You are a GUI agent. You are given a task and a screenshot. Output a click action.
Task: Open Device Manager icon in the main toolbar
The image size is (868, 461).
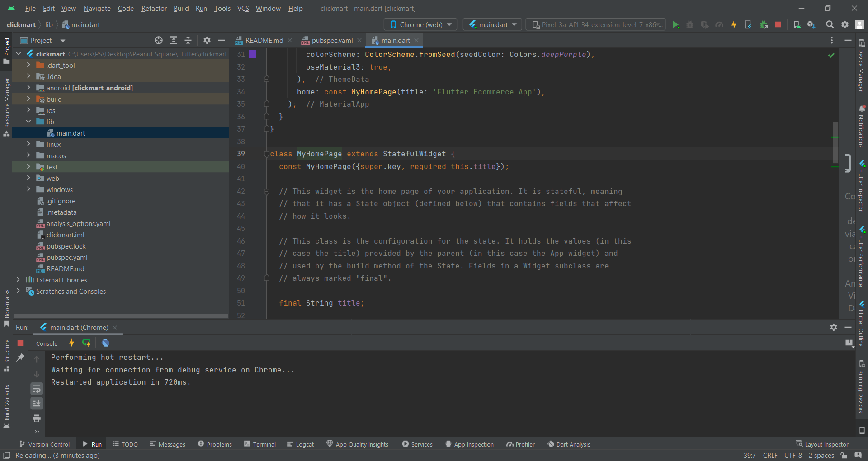tap(797, 25)
